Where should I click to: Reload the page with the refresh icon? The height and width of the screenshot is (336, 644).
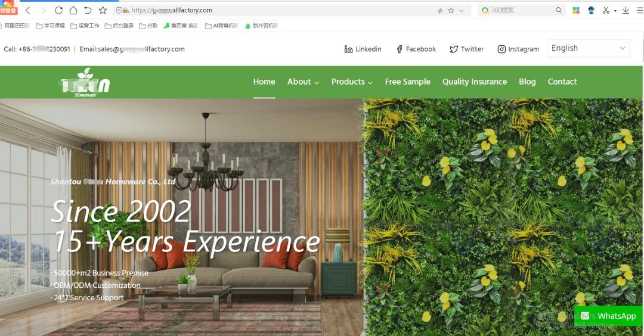point(58,10)
